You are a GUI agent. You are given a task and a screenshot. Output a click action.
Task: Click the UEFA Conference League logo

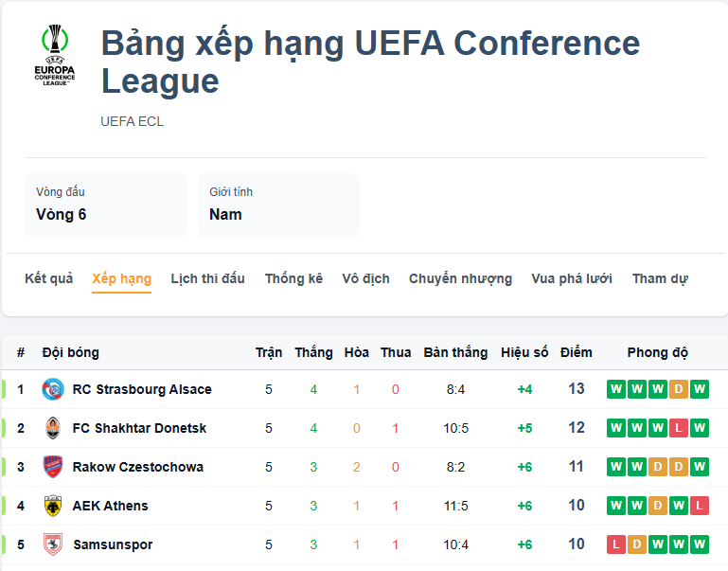(54, 57)
